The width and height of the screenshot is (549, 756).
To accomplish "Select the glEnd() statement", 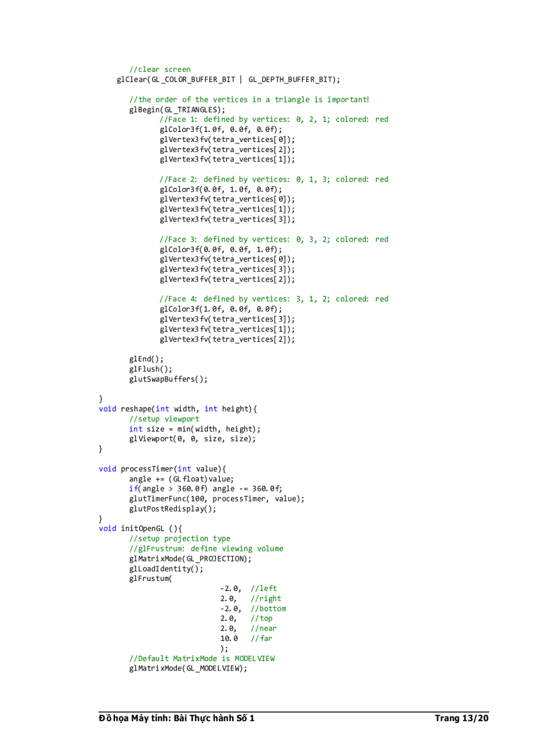I will (x=145, y=359).
